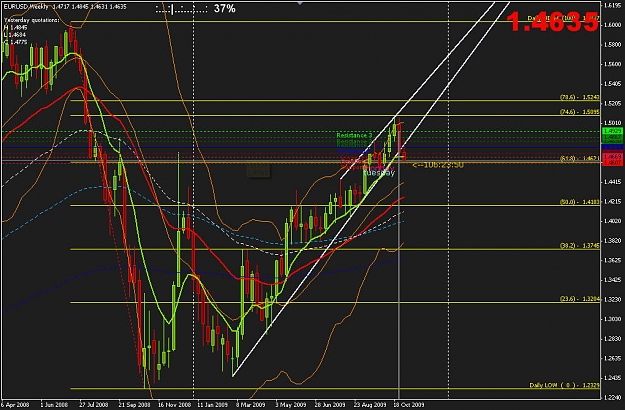
Task: Click 1.2240 on the price axis
Action: pyautogui.click(x=614, y=397)
